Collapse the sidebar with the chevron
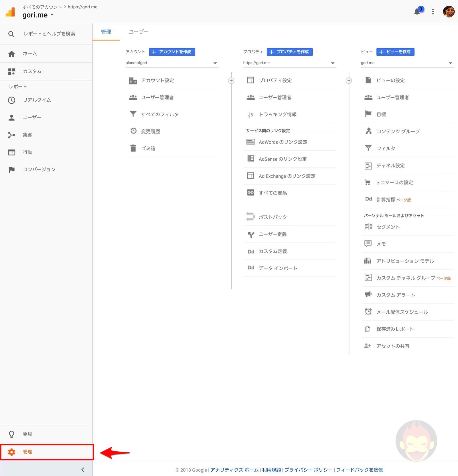 tap(83, 469)
